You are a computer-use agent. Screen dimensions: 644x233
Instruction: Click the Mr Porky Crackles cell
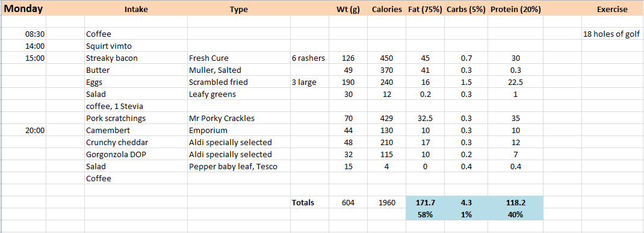(x=238, y=119)
